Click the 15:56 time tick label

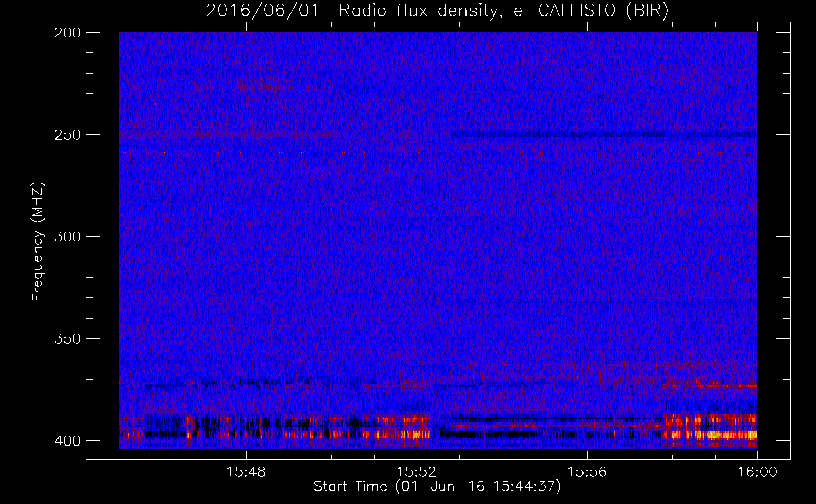point(587,472)
